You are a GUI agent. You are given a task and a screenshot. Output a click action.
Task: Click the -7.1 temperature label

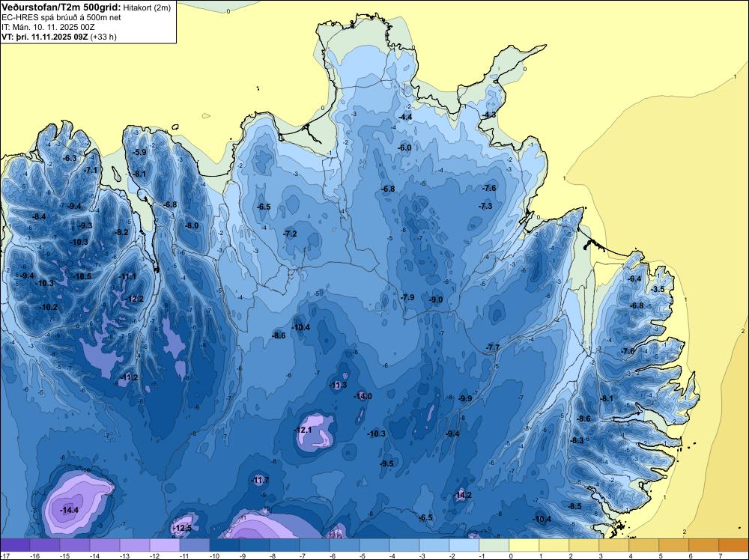(91, 171)
